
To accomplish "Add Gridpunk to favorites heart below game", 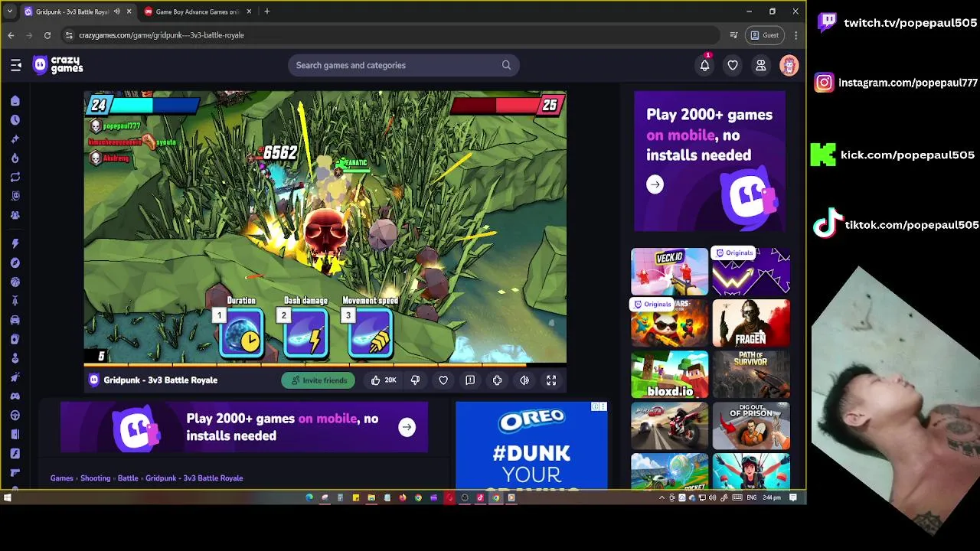I will pyautogui.click(x=443, y=380).
